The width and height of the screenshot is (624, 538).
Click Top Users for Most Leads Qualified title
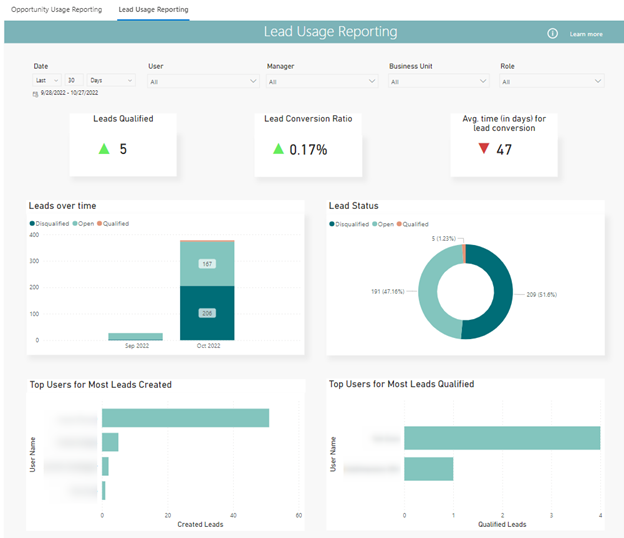tap(401, 384)
